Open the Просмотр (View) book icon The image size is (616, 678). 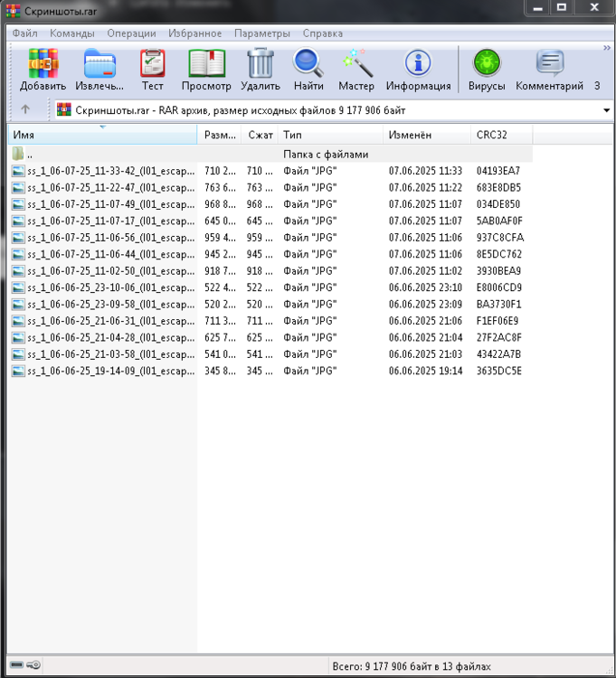(x=206, y=65)
